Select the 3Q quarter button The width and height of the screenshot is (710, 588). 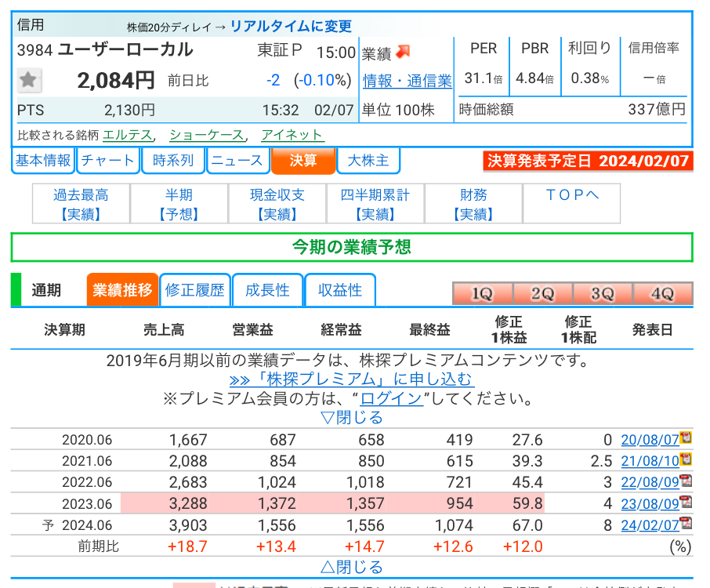pos(603,293)
